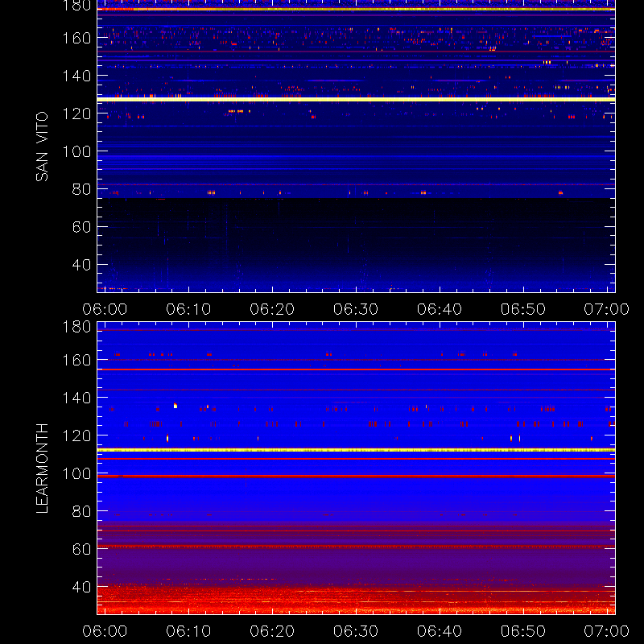Click 07:00 time label under Learmonth plot

pyautogui.click(x=607, y=631)
